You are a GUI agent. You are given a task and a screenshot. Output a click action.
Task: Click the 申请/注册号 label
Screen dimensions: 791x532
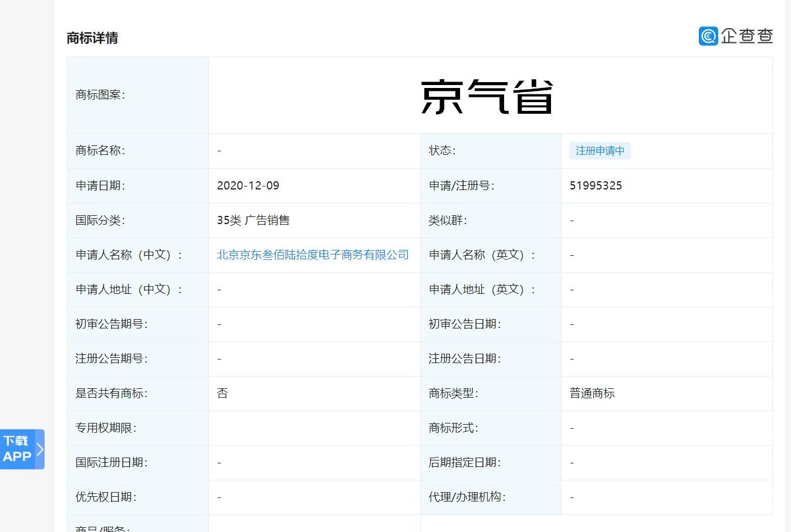tap(461, 186)
